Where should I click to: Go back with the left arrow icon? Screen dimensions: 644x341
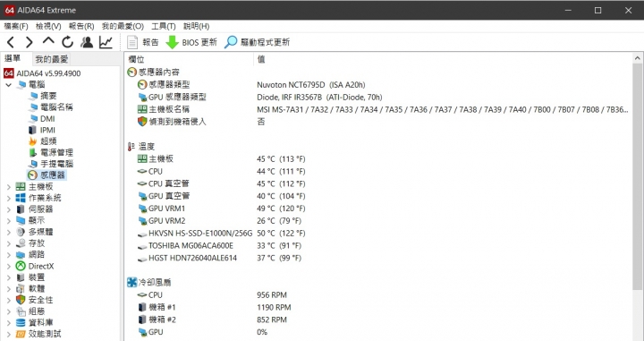[x=11, y=42]
